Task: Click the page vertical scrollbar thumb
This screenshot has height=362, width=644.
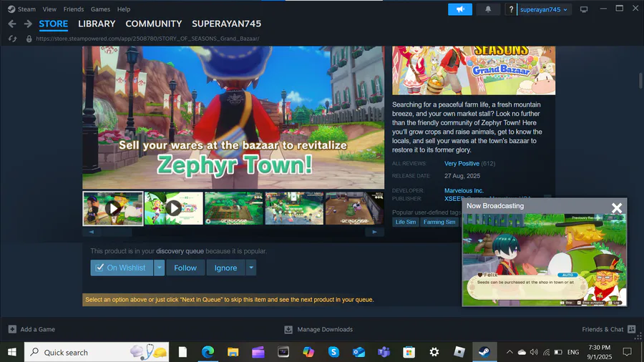Action: click(640, 80)
